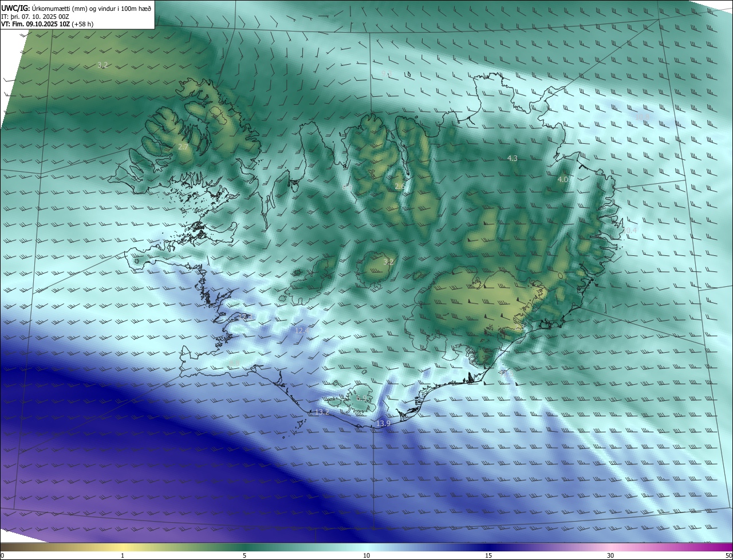This screenshot has width=733, height=560.
Task: Click the 6.9 value label on the southern glacier
Action: [361, 399]
